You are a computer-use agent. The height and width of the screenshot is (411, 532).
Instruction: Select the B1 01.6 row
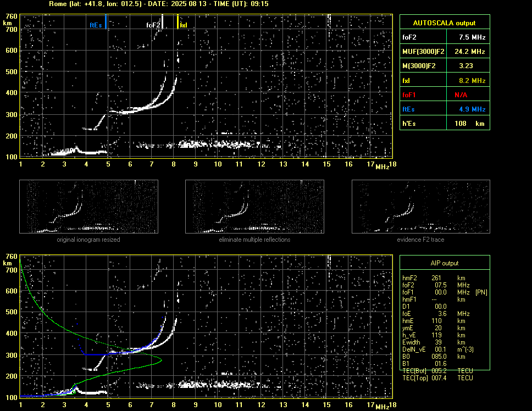[x=424, y=364]
